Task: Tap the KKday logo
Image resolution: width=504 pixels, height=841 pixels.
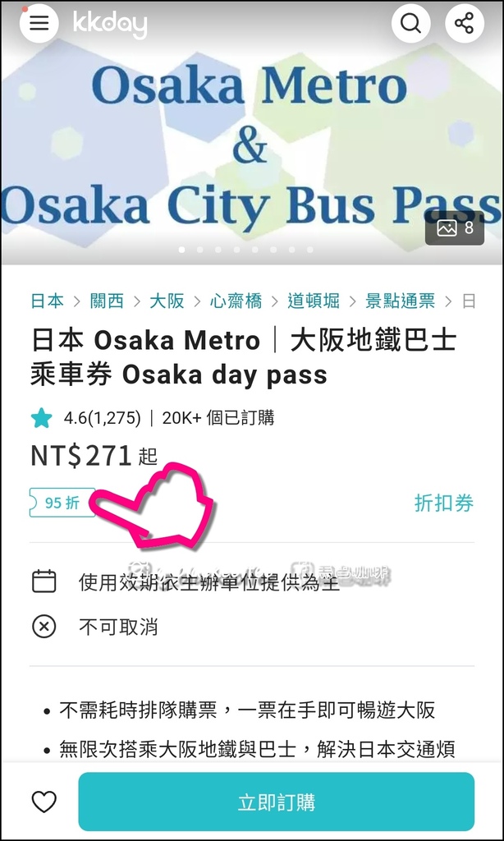Action: point(110,24)
